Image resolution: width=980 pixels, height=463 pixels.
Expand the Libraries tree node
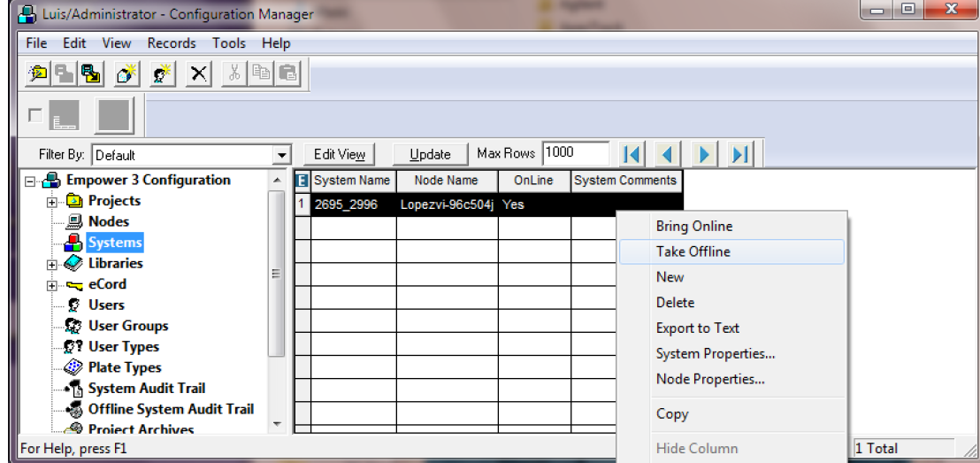(51, 265)
